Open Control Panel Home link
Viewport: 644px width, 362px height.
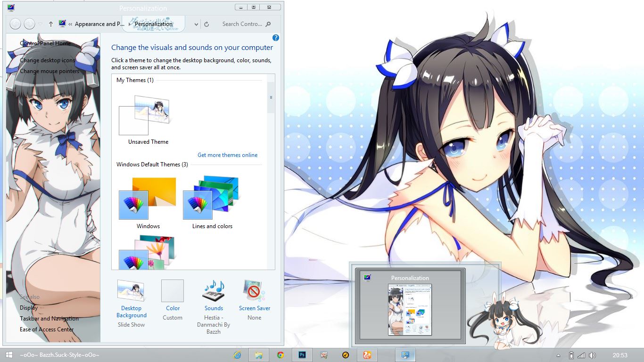[45, 43]
